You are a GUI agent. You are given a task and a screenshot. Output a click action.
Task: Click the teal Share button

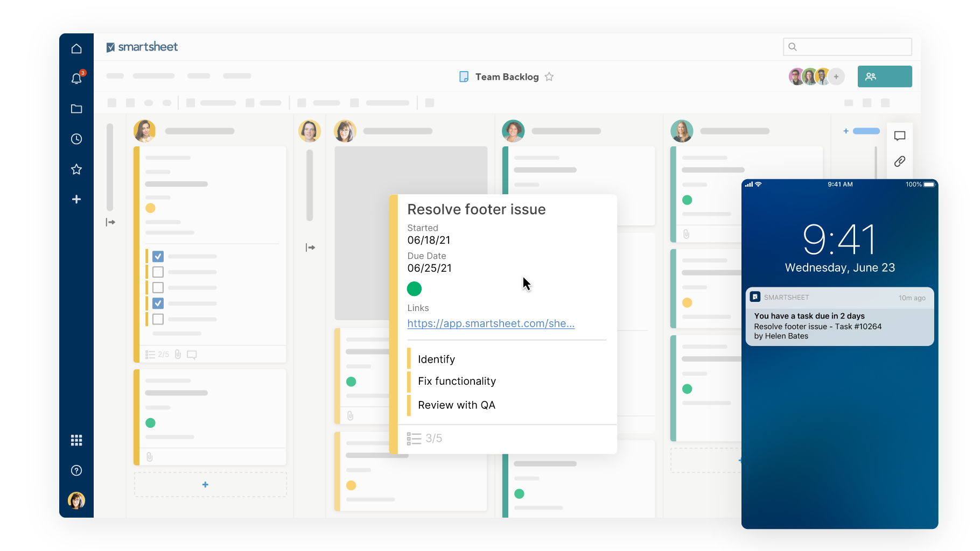(x=884, y=76)
